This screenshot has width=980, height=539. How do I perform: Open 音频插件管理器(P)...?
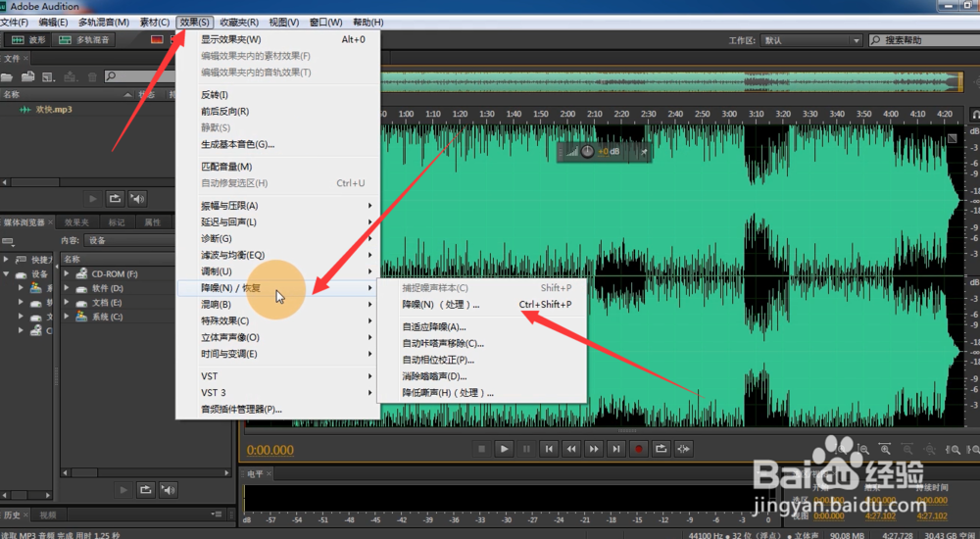point(278,410)
